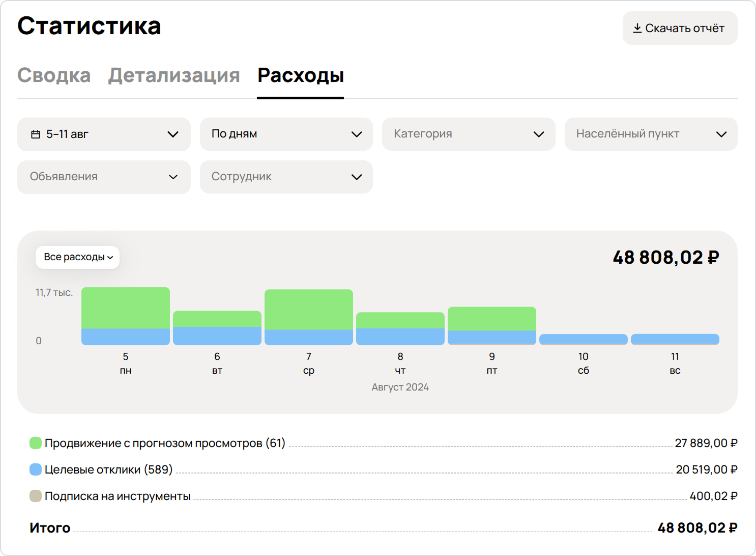Click the blue bar for 10 сб
Image resolution: width=756 pixels, height=556 pixels.
[584, 339]
